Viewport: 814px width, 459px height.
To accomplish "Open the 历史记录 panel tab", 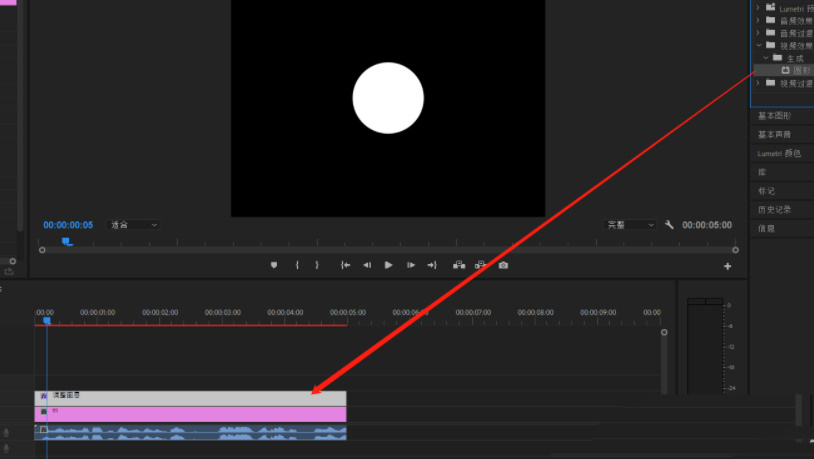I will (x=774, y=209).
